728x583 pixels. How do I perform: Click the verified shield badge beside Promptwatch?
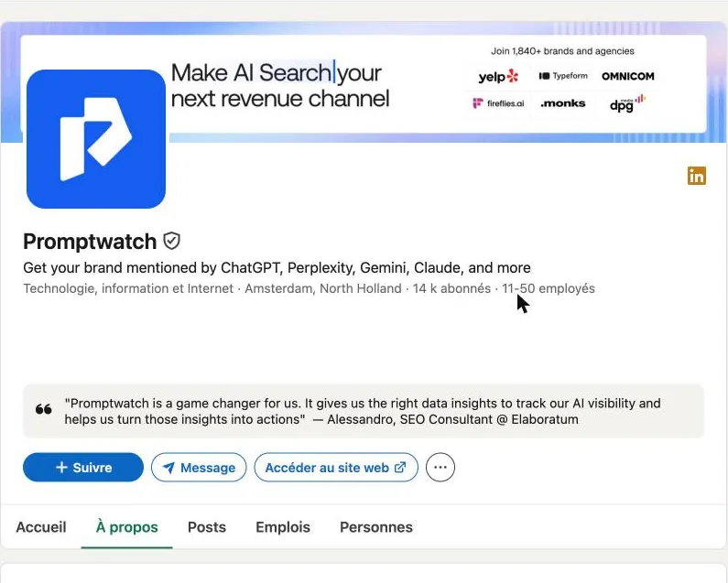click(172, 241)
